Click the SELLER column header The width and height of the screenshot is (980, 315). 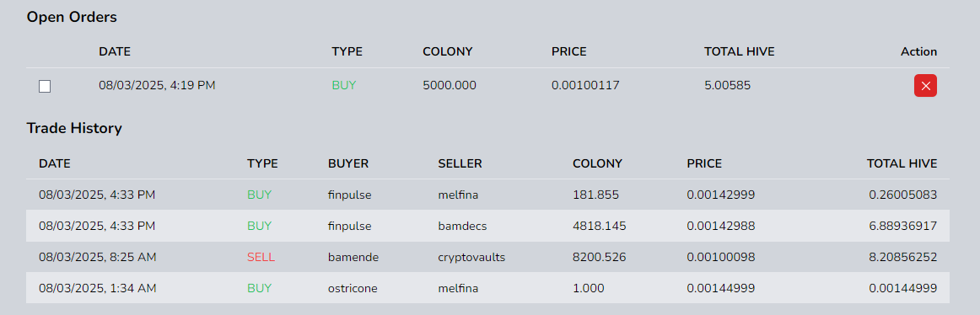coord(460,163)
